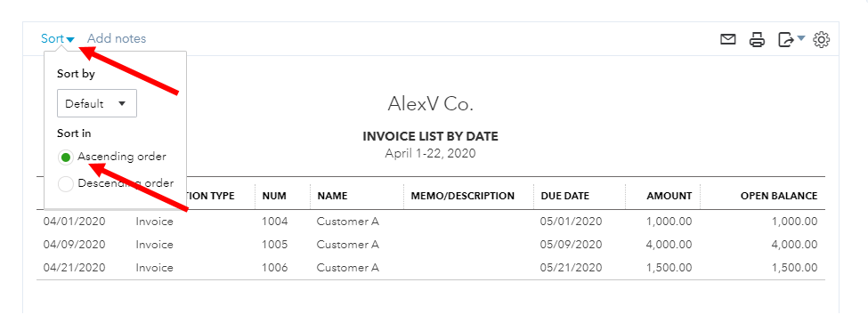Expand the Sort by Default combo box
This screenshot has width=868, height=323.
97,103
